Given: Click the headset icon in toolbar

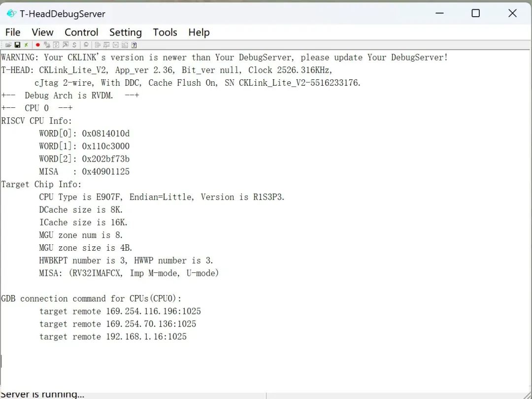Looking at the screenshot, I should tap(86, 45).
